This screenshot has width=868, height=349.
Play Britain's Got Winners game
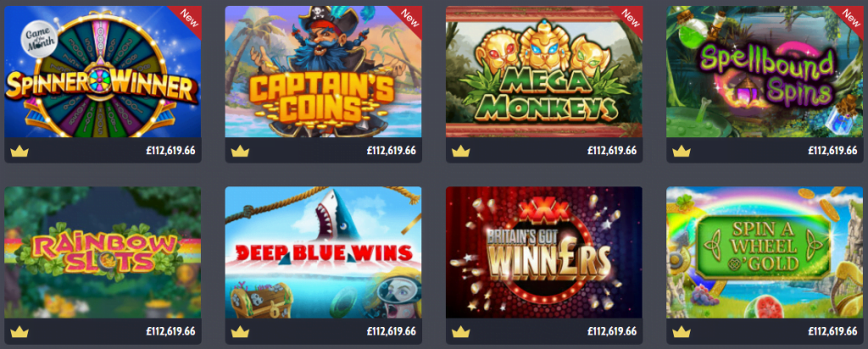click(x=544, y=252)
